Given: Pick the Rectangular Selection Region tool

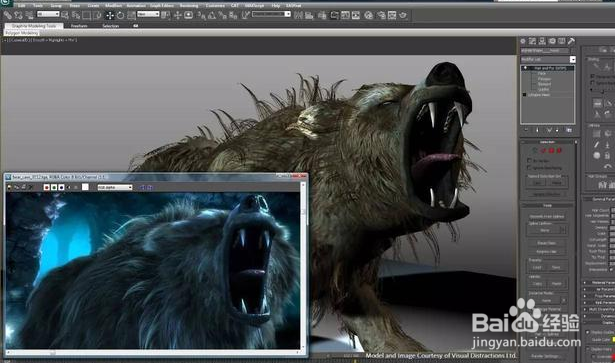Looking at the screenshot, I should 87,15.
